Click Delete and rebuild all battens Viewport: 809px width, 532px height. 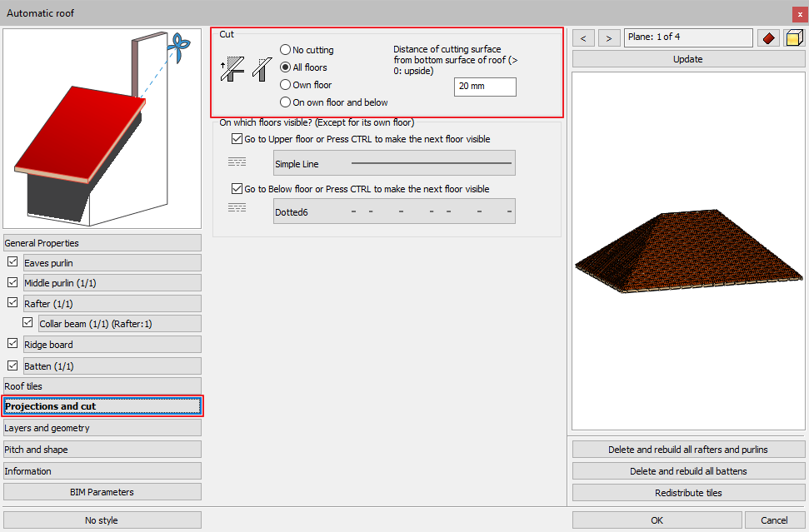(x=687, y=471)
